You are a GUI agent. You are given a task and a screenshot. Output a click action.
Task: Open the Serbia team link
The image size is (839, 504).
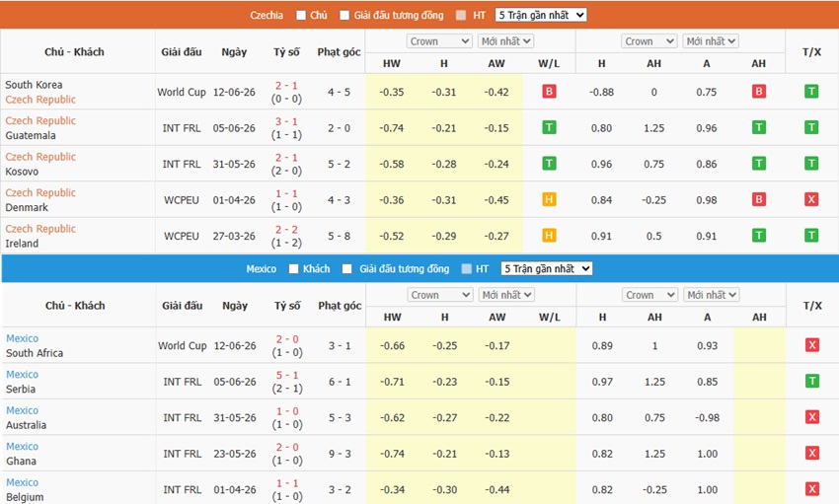(x=21, y=389)
